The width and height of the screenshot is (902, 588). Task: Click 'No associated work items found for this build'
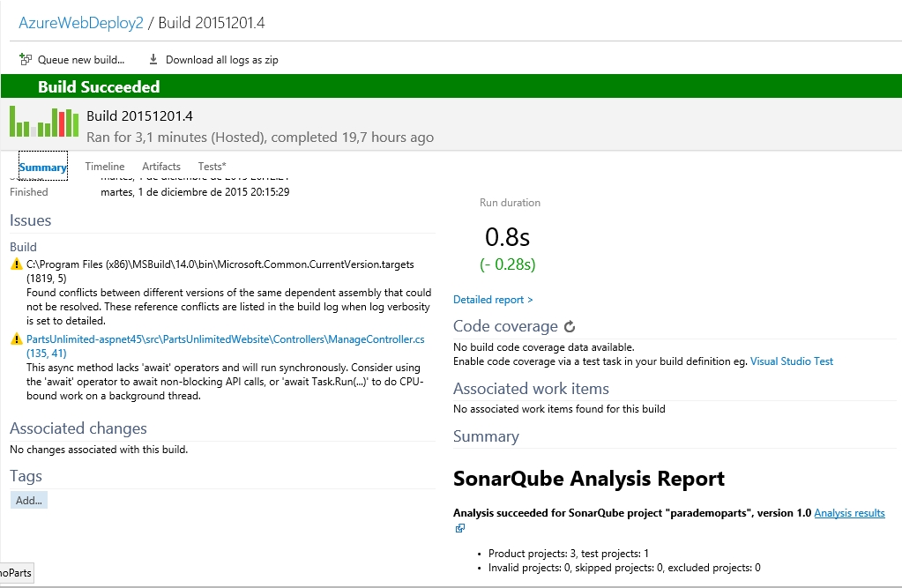[559, 409]
